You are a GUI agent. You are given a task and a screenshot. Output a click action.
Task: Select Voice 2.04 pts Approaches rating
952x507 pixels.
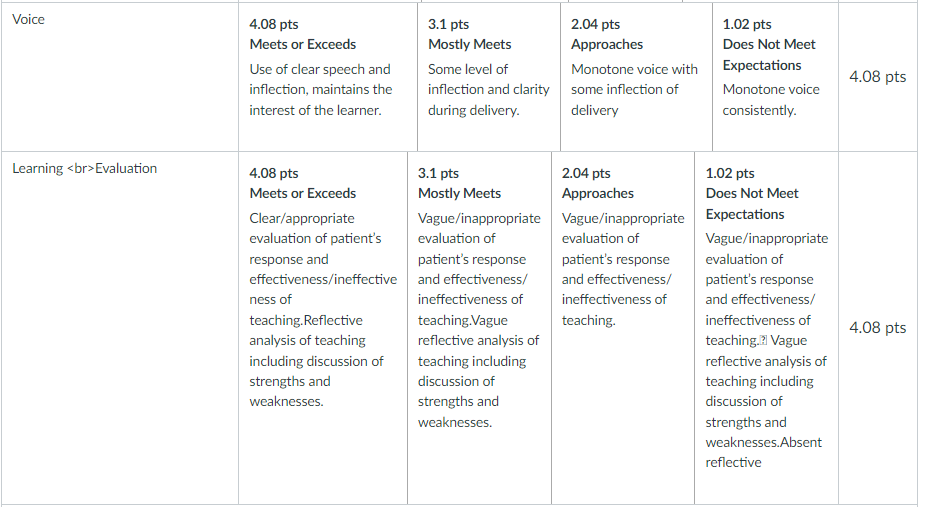pos(636,77)
